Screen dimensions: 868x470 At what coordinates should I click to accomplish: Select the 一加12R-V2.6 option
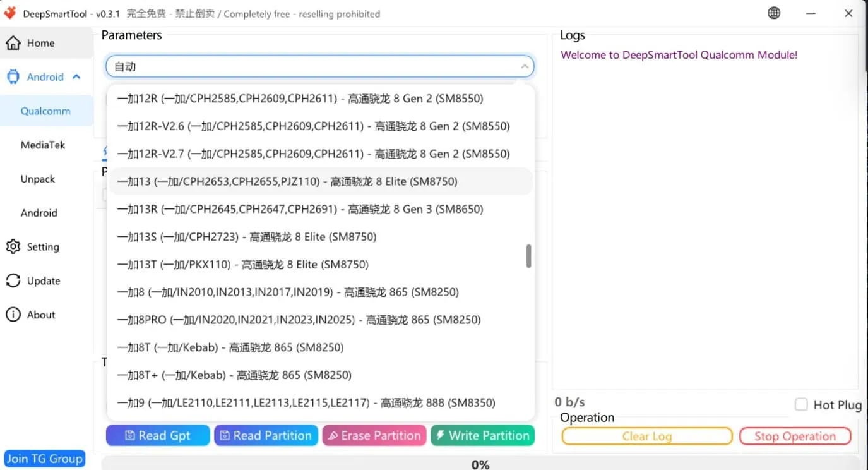[x=321, y=126]
